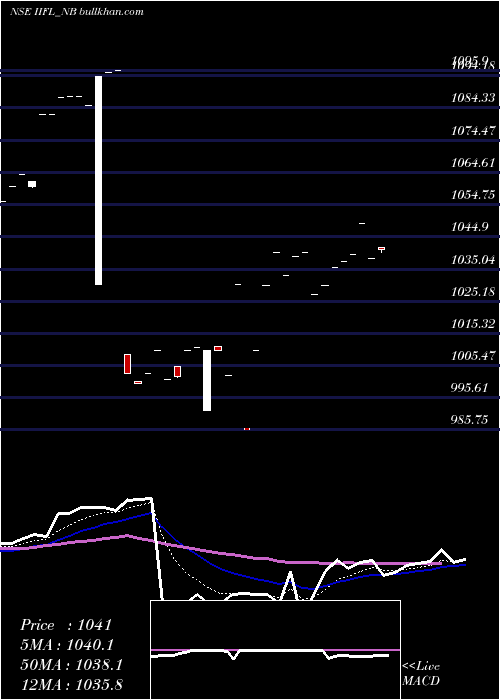Click the 1015.32 price axis label
Screen dimensions: 500x700
[473, 324]
